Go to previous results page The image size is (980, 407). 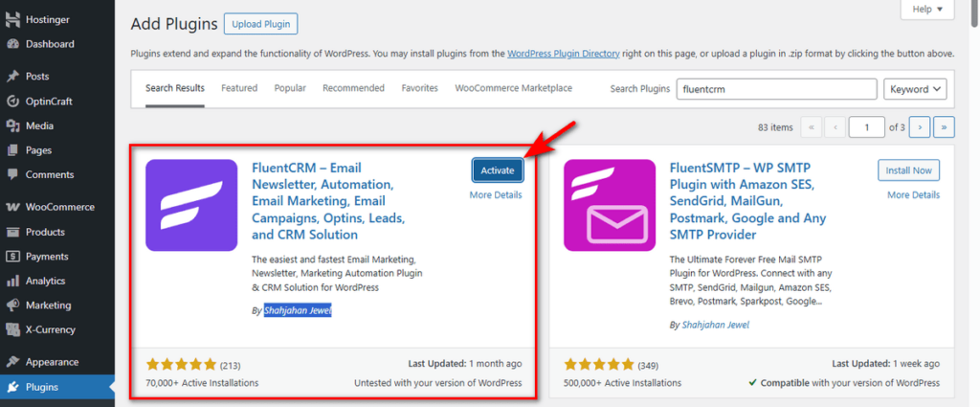835,127
